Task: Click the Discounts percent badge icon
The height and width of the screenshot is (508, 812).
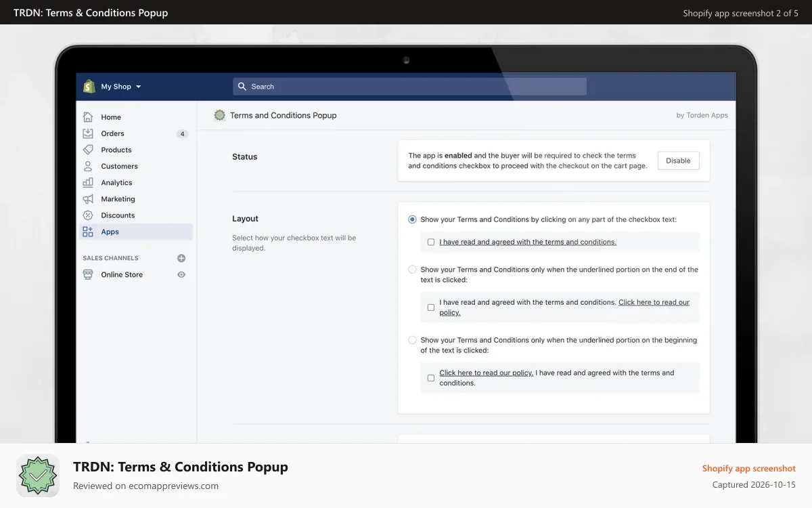Action: pyautogui.click(x=88, y=215)
